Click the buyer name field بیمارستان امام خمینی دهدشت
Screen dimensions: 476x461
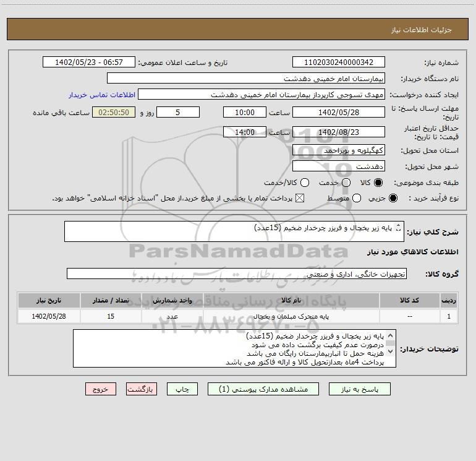246,78
